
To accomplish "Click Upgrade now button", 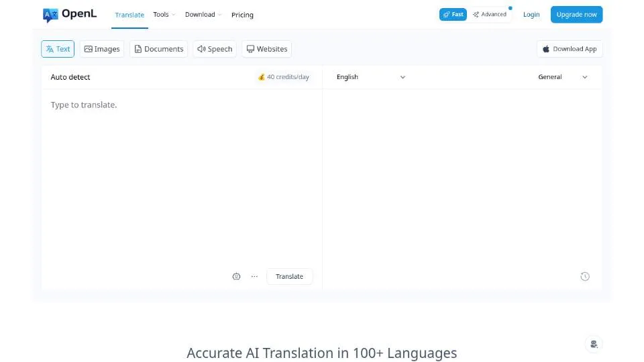I will tap(576, 14).
